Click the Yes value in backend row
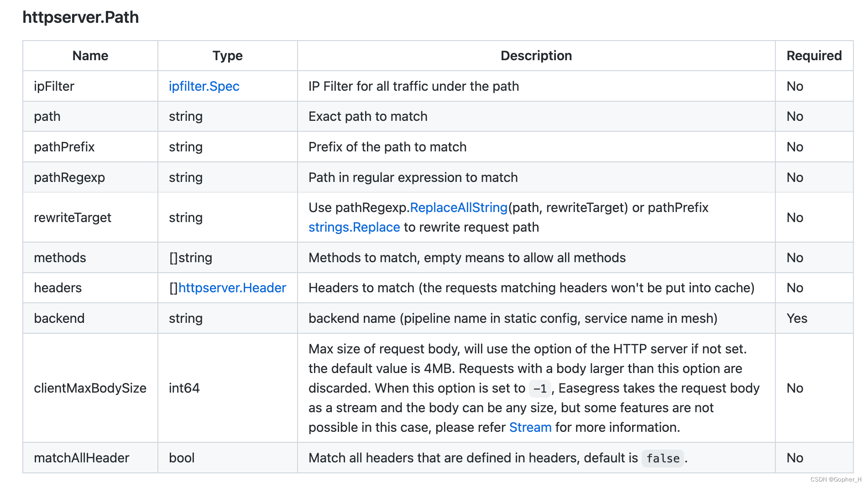This screenshot has height=487, width=868. coord(797,318)
